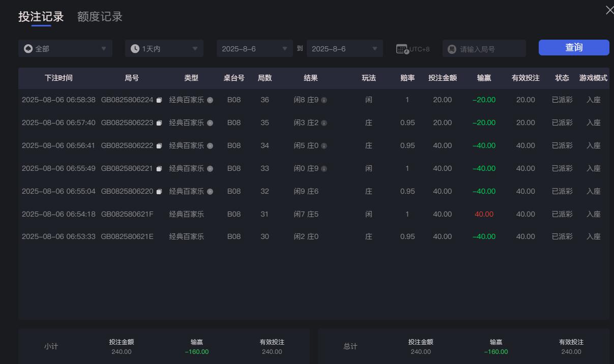Click the spade icon in the game type filter
The height and width of the screenshot is (364, 614).
point(29,48)
